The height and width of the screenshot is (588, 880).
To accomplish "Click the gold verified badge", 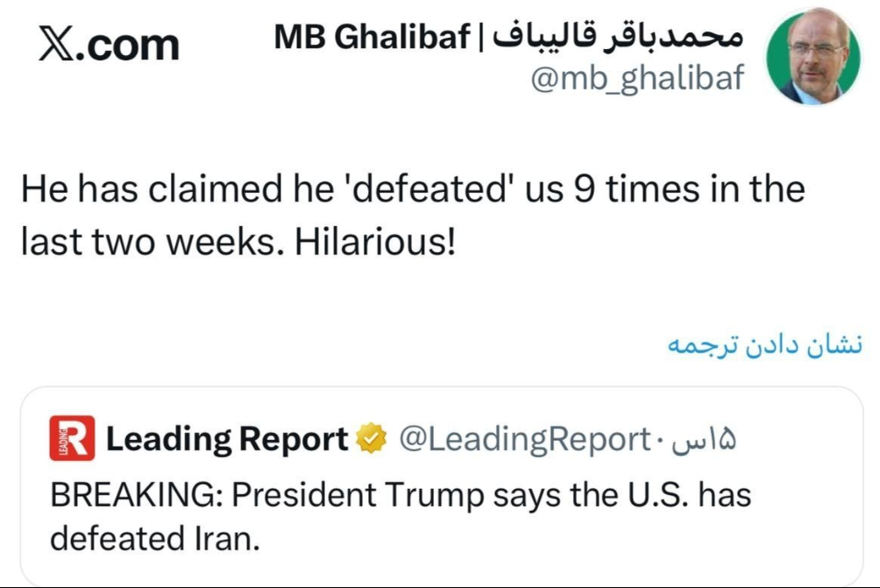I will pos(372,439).
